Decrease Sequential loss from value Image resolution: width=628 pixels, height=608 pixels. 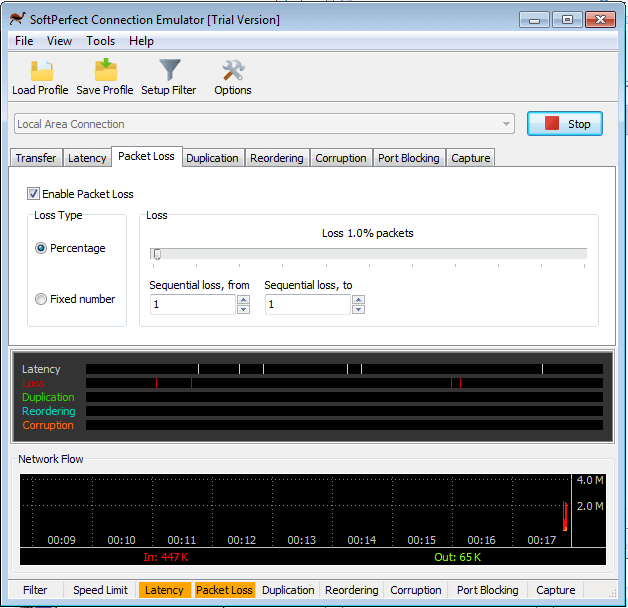[x=244, y=309]
